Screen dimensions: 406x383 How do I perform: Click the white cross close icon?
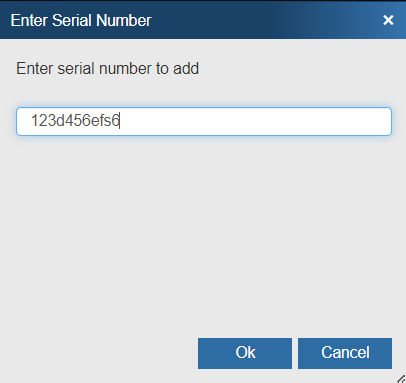[x=388, y=20]
